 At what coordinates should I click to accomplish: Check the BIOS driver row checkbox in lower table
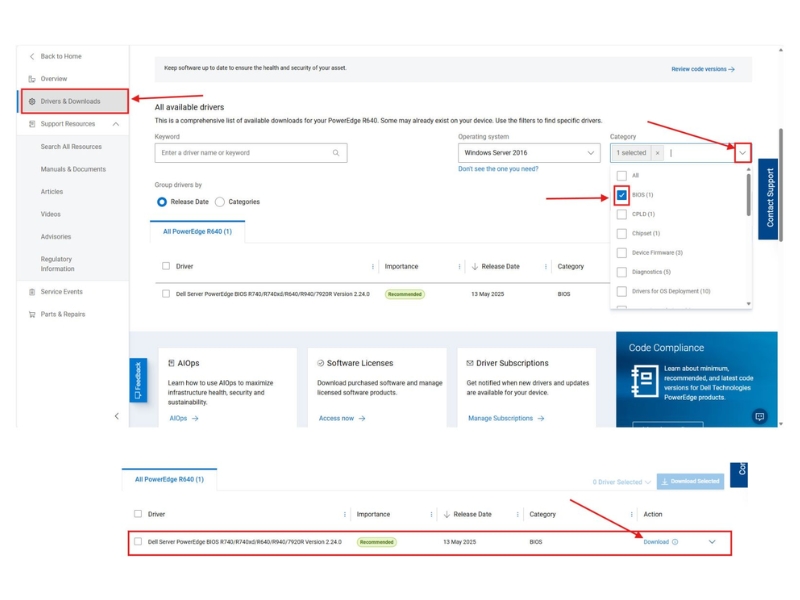138,541
